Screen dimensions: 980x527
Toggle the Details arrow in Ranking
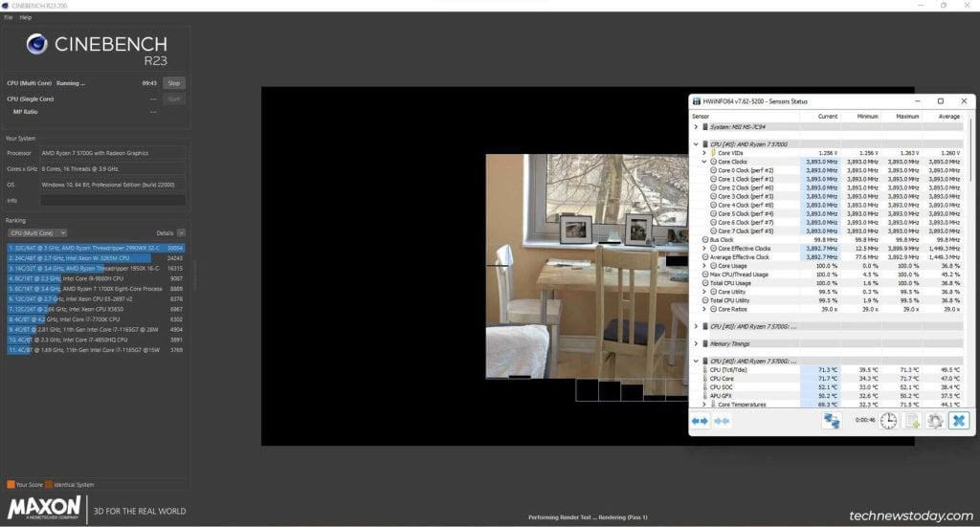point(181,233)
